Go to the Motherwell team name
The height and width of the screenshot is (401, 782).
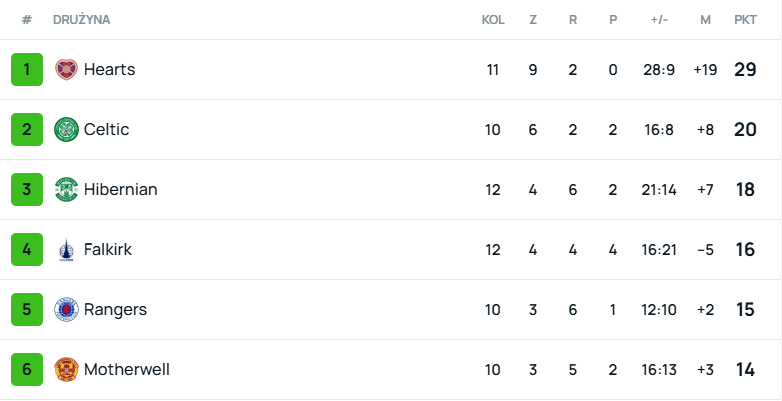tap(126, 370)
